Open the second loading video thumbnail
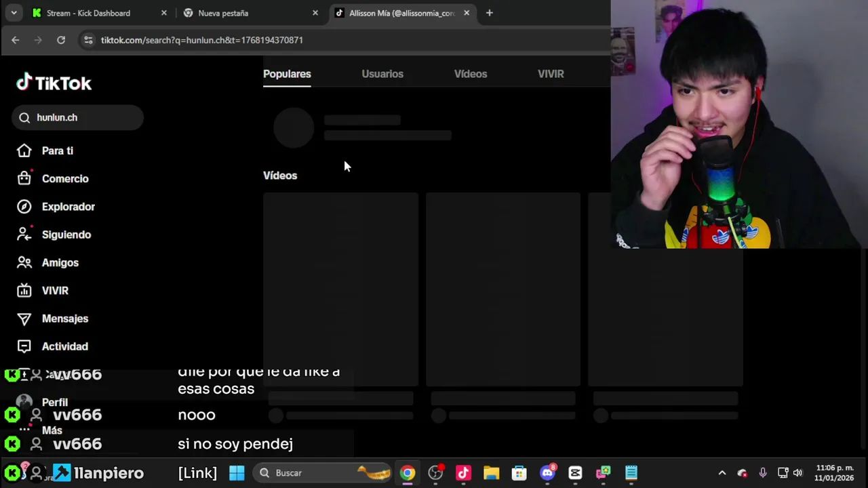This screenshot has width=868, height=488. 503,289
